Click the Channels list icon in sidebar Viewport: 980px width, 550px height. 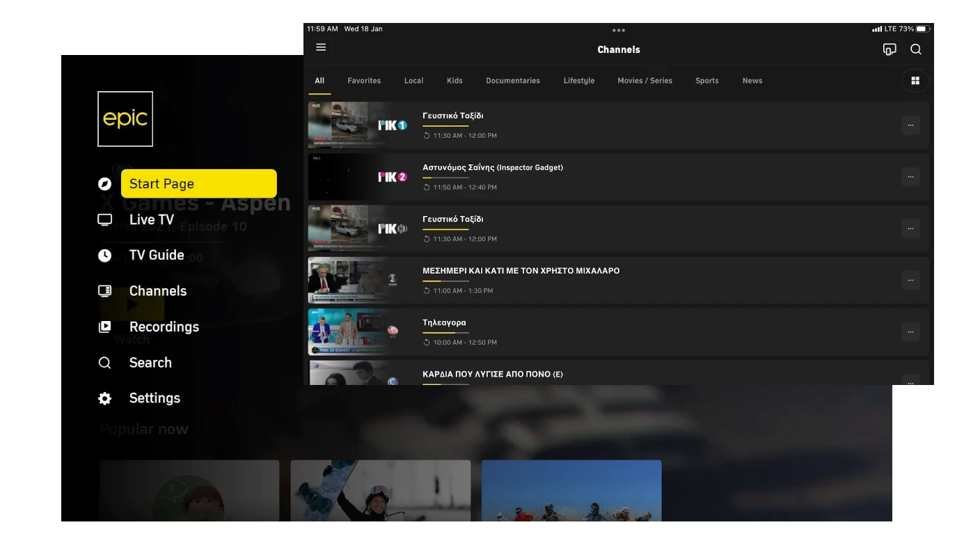coord(104,291)
